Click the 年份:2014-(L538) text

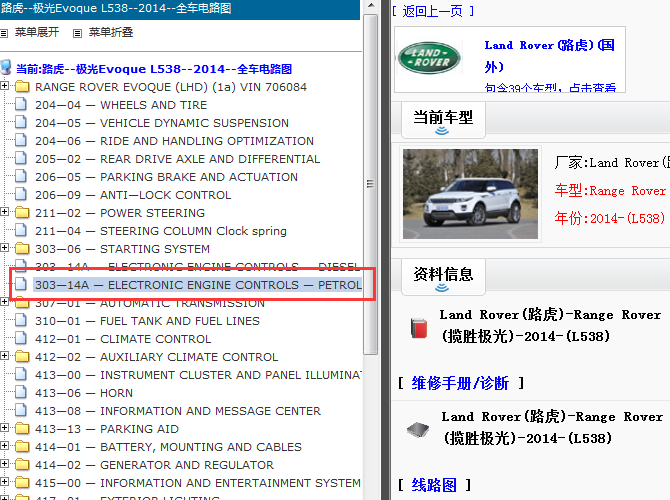pos(610,218)
